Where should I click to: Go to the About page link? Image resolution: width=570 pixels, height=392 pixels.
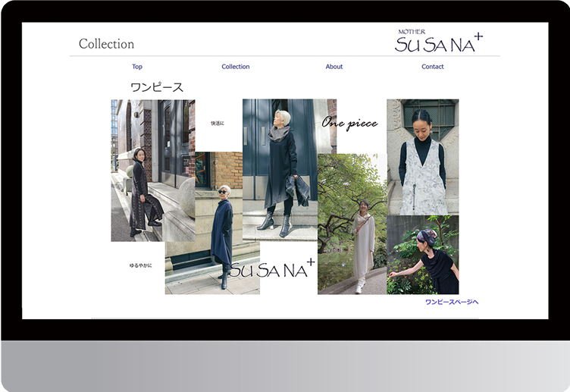334,67
